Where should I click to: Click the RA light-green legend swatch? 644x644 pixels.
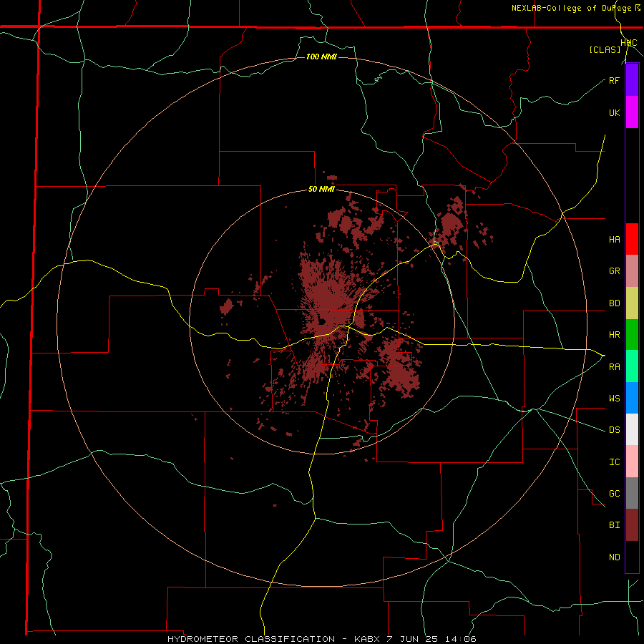(x=632, y=366)
